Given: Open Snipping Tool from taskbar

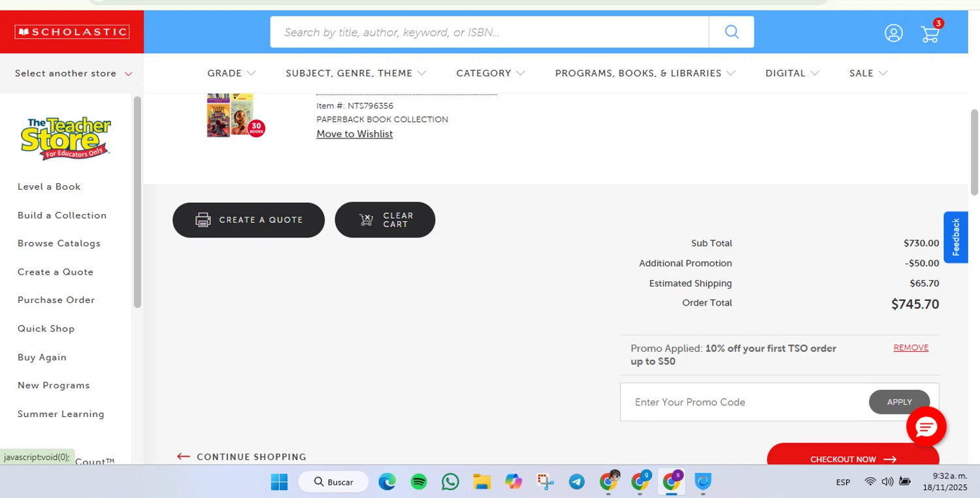Looking at the screenshot, I should click(x=545, y=482).
